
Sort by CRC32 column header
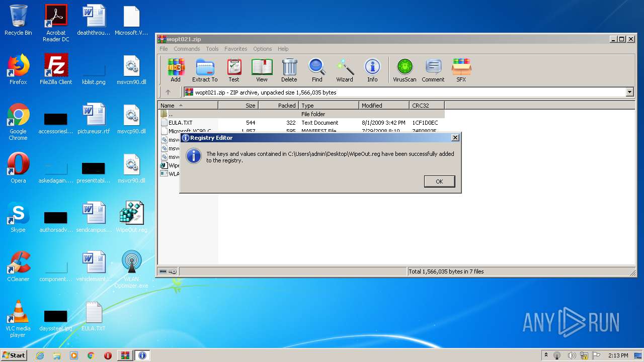tap(427, 106)
